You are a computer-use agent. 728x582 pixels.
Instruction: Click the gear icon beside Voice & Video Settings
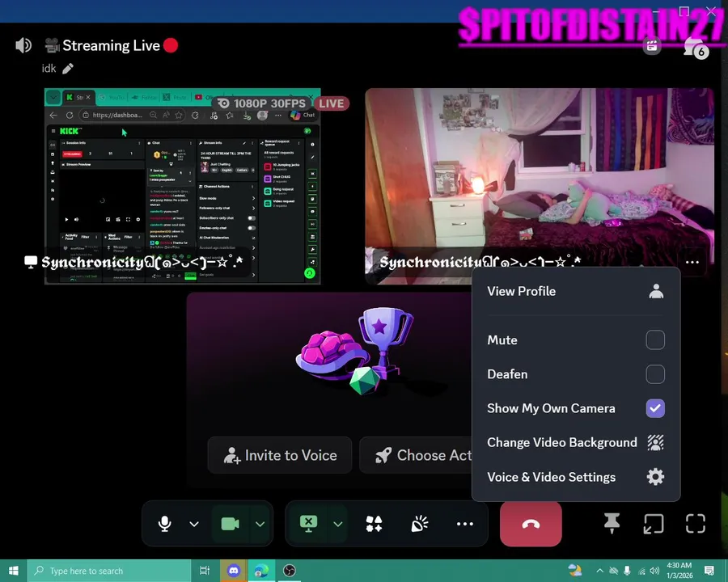655,477
